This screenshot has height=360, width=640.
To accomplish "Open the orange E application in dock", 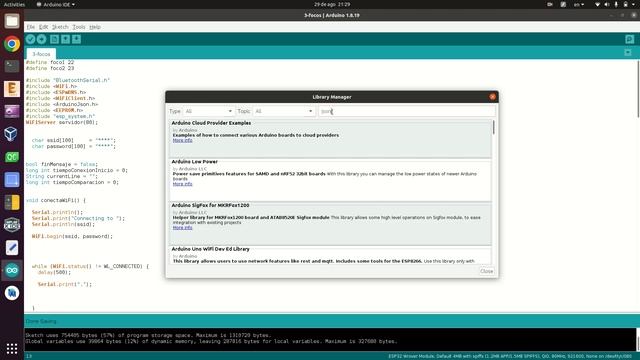I will click(x=12, y=89).
